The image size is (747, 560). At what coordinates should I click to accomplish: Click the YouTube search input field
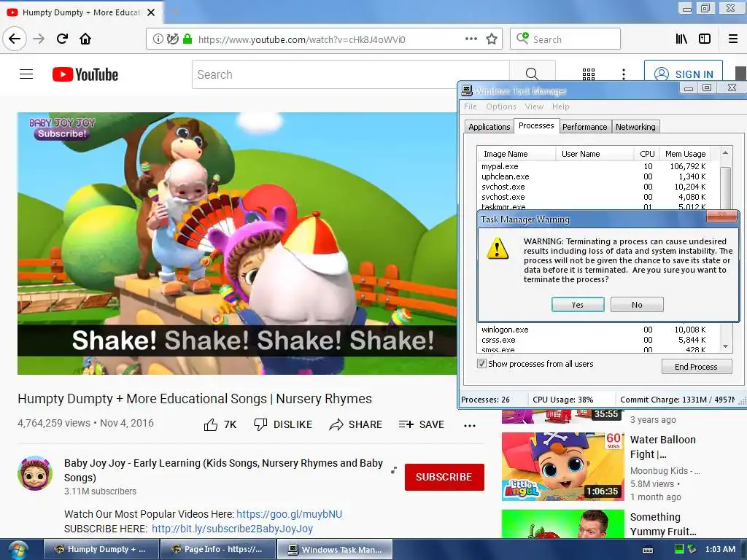tap(351, 74)
